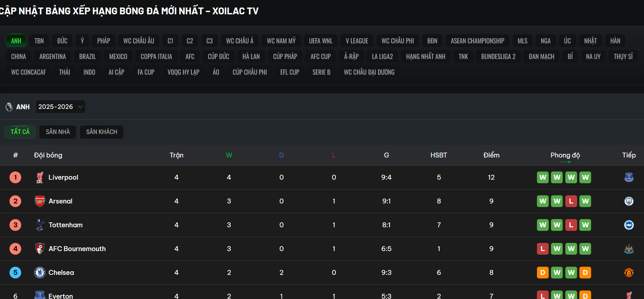Click Chelsea's first orange D form badge

[x=542, y=273]
